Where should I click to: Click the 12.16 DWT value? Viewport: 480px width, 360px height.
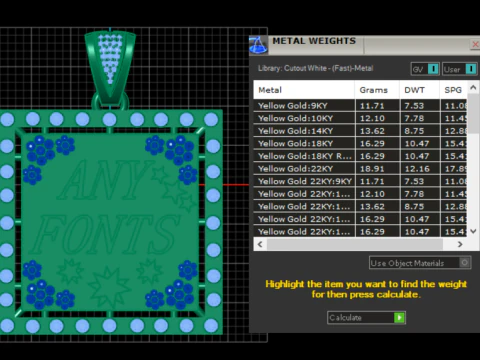coord(417,169)
